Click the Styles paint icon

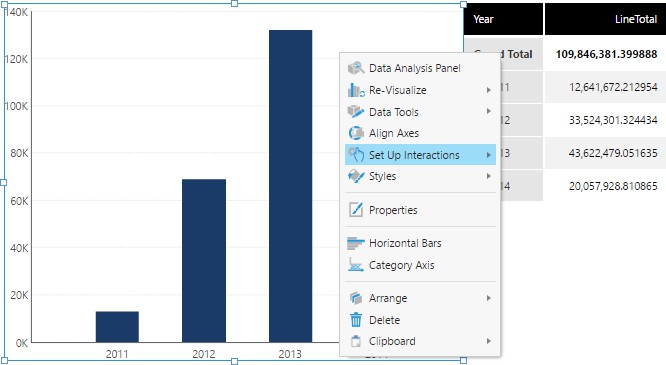356,176
